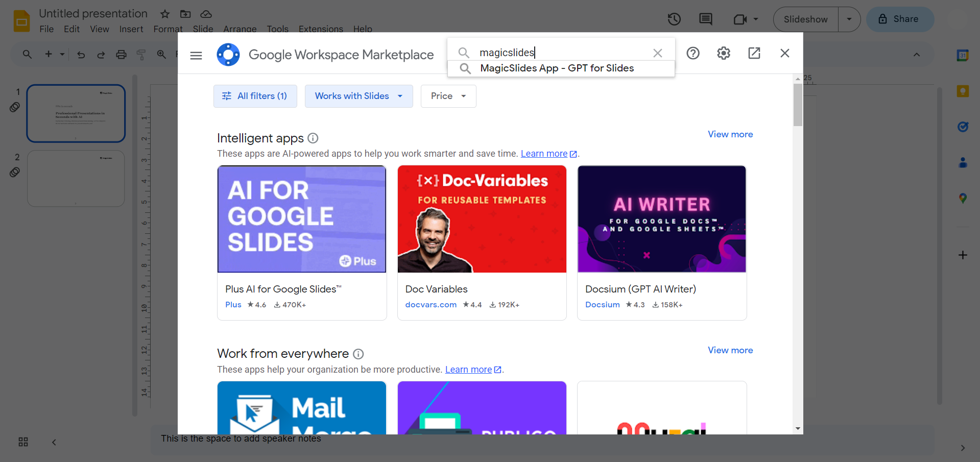Click the docvars.com developer link
The height and width of the screenshot is (462, 980).
[431, 305]
